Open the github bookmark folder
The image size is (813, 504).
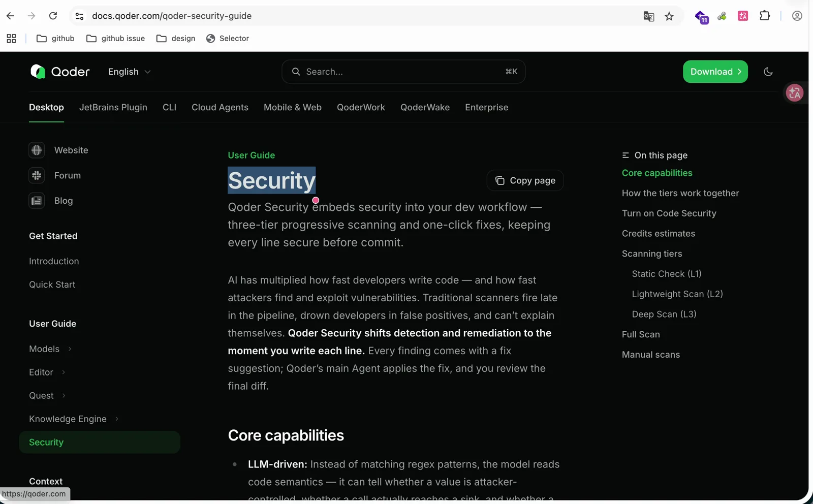(x=56, y=39)
